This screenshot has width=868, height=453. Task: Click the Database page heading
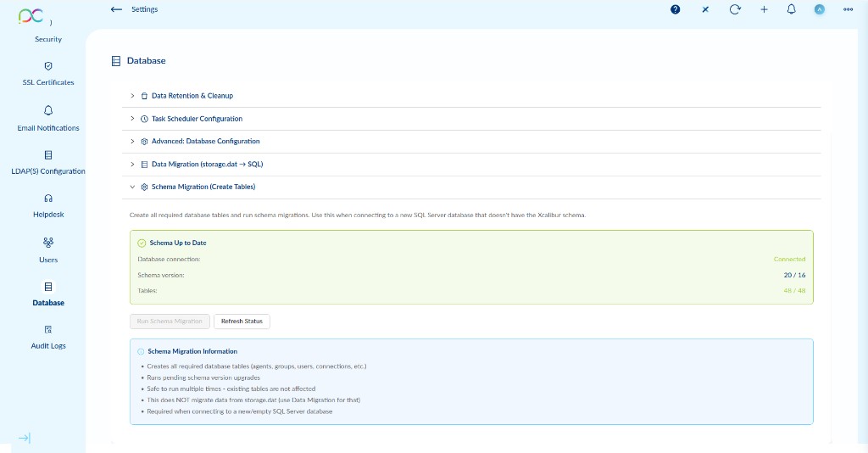coord(146,61)
